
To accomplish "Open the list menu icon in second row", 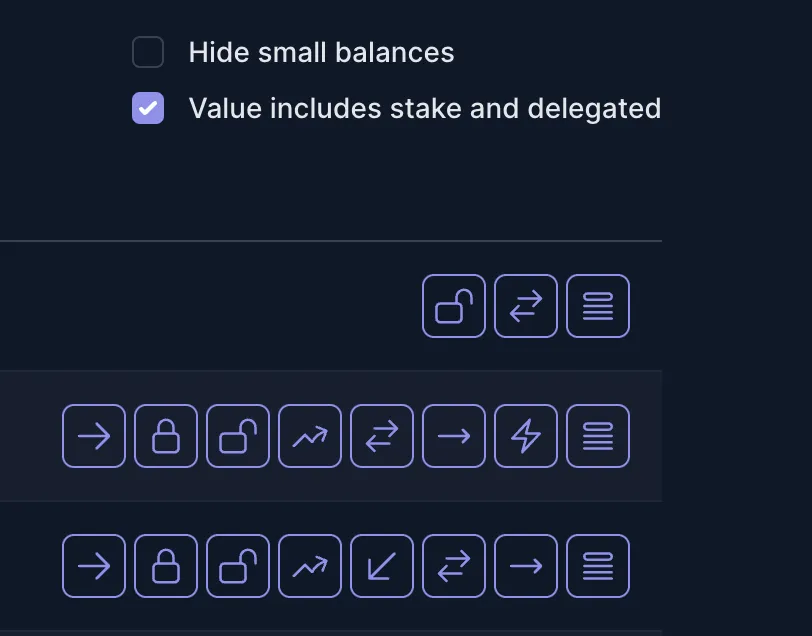I will tap(598, 436).
